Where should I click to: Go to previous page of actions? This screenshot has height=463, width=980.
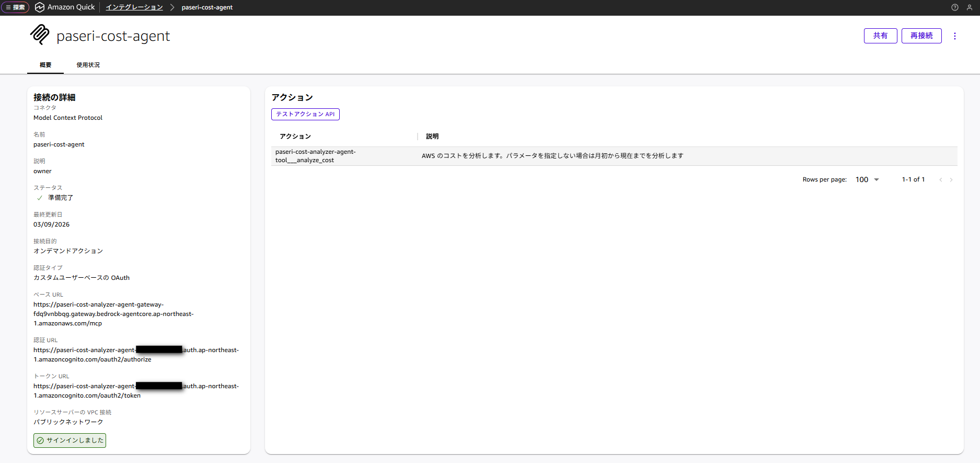[x=941, y=180]
